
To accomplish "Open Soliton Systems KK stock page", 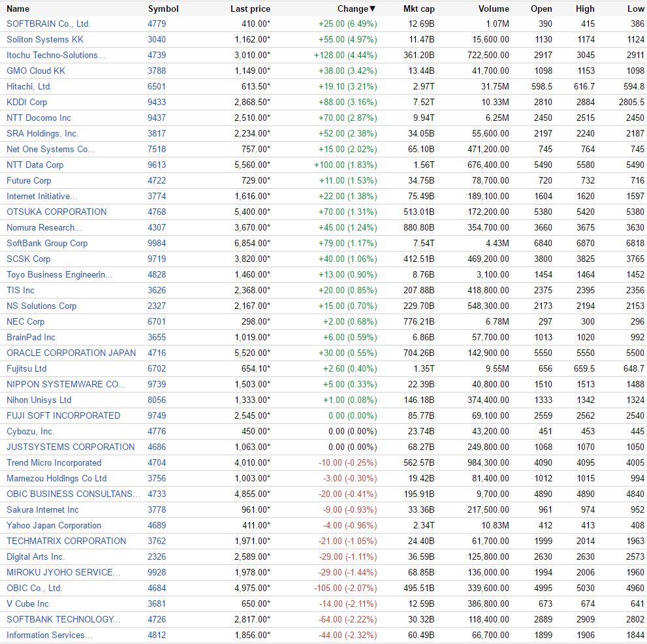I will click(x=45, y=39).
